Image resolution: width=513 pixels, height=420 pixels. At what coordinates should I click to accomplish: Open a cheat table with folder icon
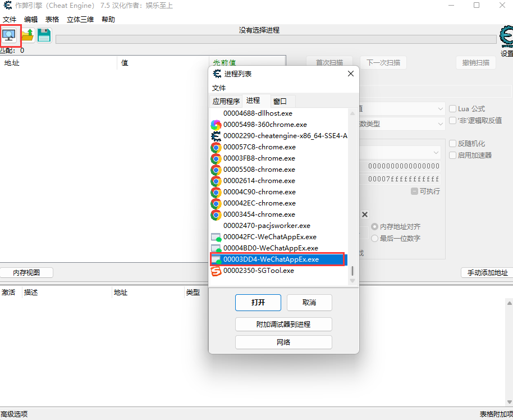click(x=28, y=35)
